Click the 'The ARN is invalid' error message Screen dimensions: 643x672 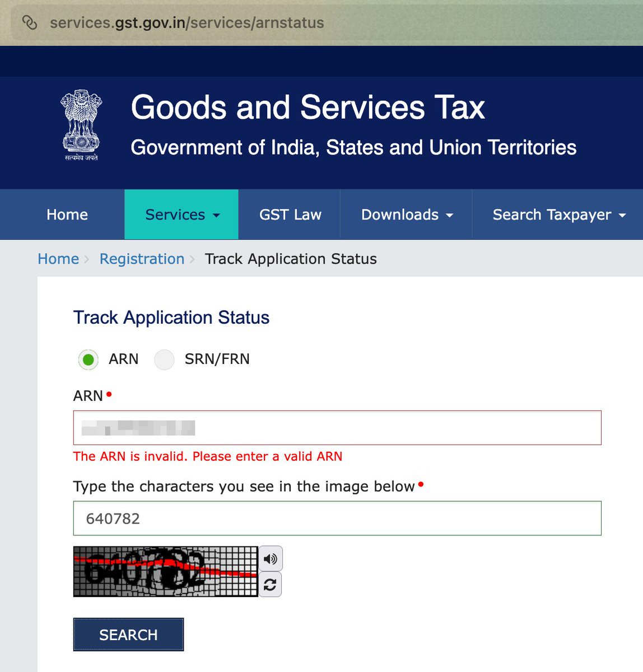(208, 456)
